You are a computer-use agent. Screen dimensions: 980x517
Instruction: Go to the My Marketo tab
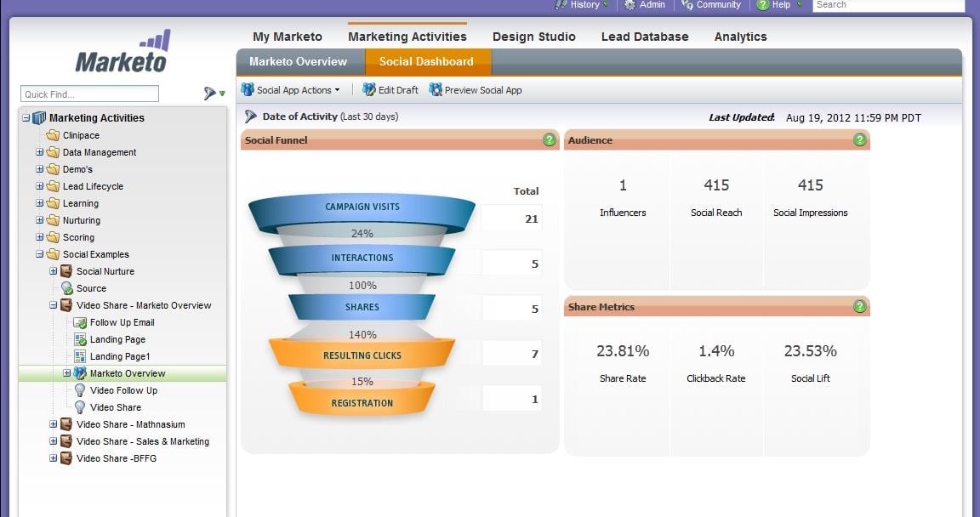[288, 37]
